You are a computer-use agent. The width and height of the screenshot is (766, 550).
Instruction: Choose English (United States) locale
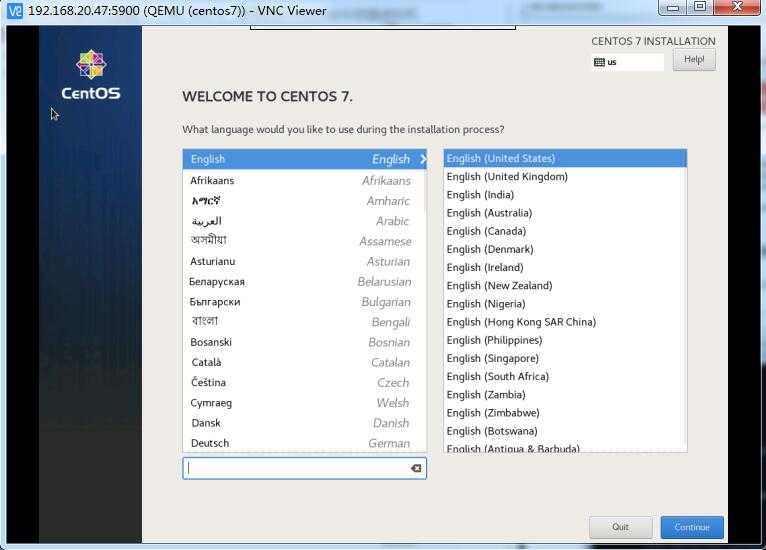[x=565, y=158]
